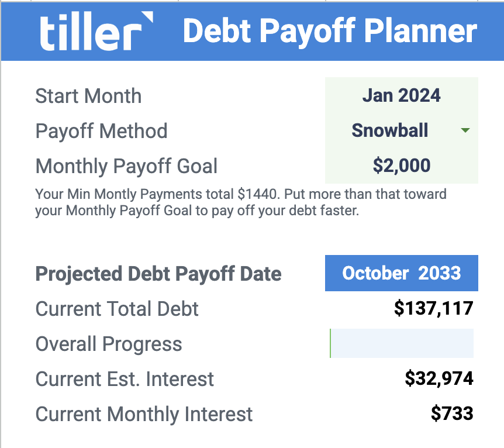The width and height of the screenshot is (504, 448).
Task: Click the Debt Payoff Planner title
Action: pyautogui.click(x=330, y=31)
